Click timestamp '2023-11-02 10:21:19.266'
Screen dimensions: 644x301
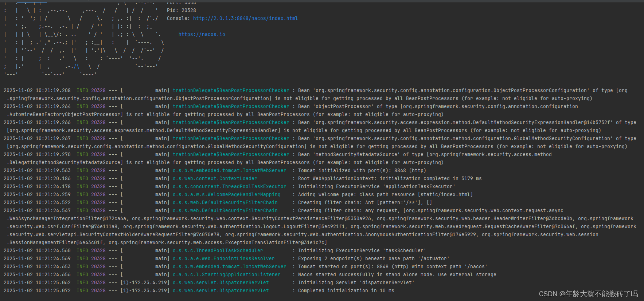point(37,122)
